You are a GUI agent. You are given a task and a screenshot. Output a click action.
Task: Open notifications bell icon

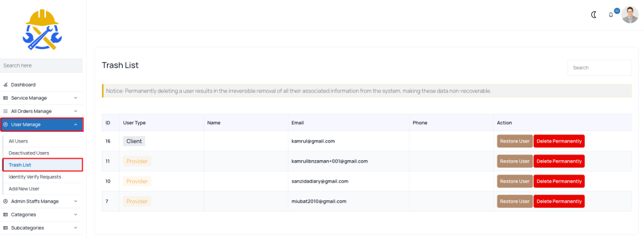pos(611,15)
